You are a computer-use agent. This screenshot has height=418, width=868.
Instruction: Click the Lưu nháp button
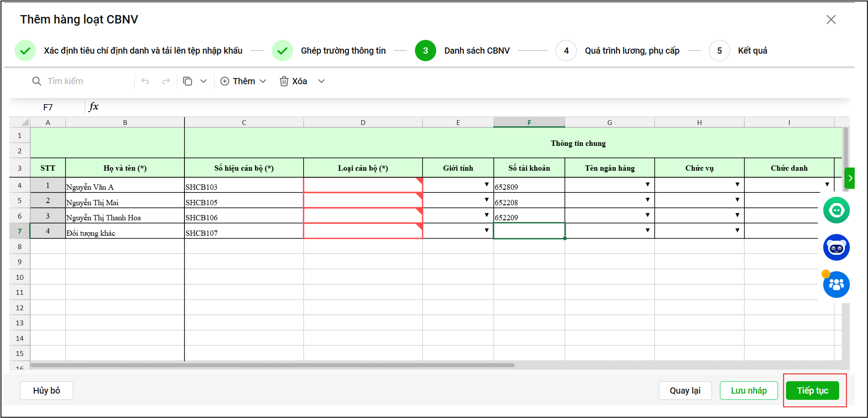[x=748, y=391]
